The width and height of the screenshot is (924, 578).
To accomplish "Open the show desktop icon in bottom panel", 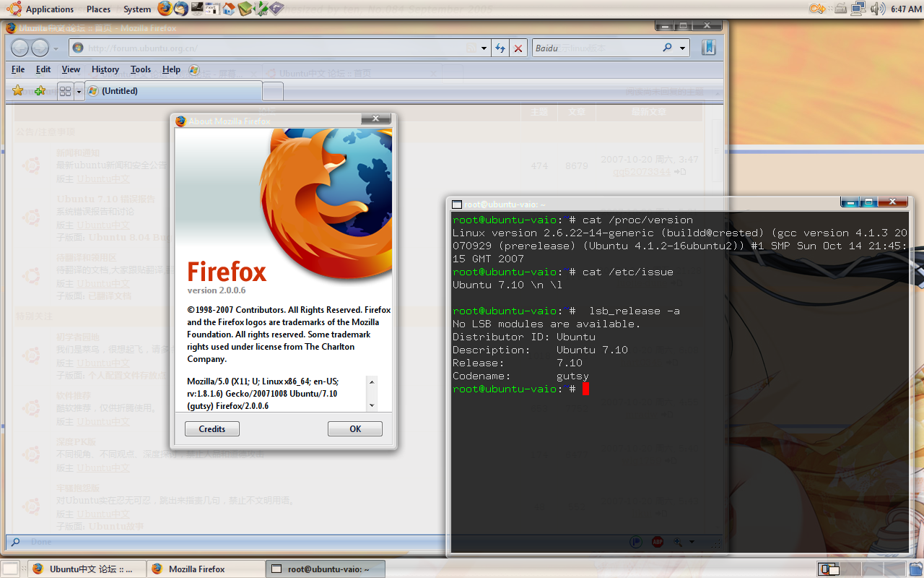I will pos(10,569).
